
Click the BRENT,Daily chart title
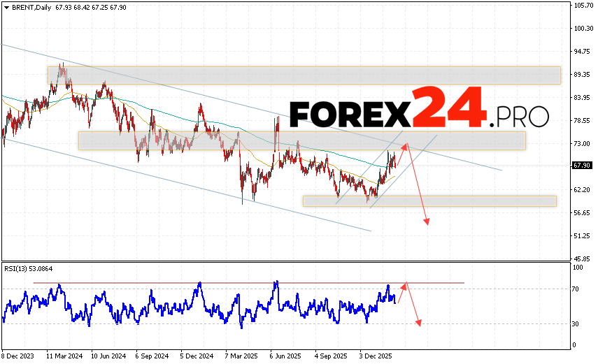(x=30, y=7)
